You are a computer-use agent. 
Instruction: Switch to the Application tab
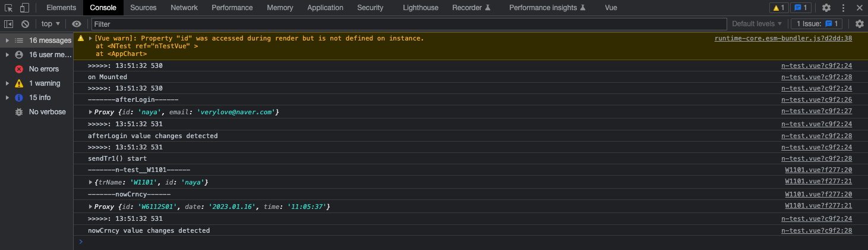pos(326,8)
